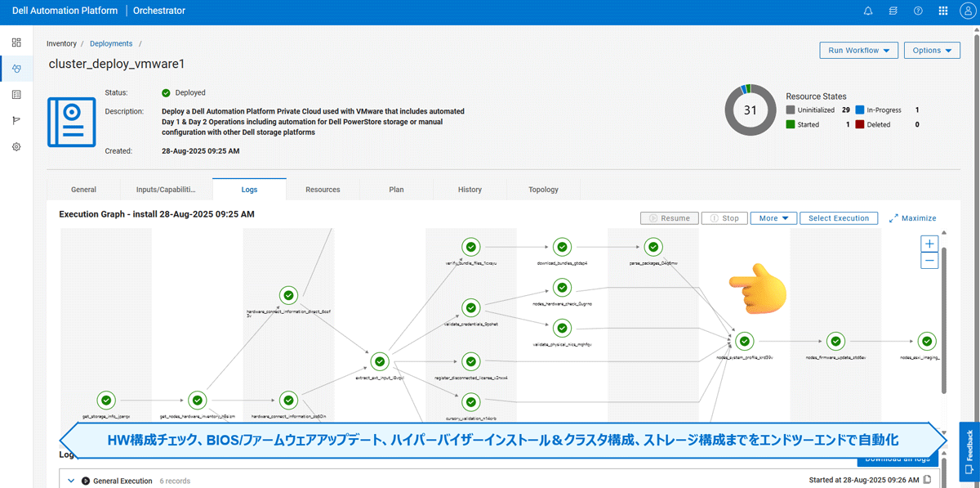Click the resource states donut chart
The width and height of the screenshot is (980, 488).
[750, 110]
